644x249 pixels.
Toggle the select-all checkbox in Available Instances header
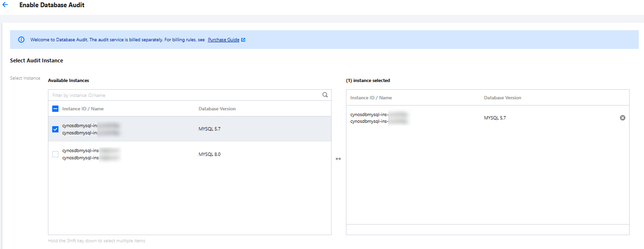click(x=55, y=109)
